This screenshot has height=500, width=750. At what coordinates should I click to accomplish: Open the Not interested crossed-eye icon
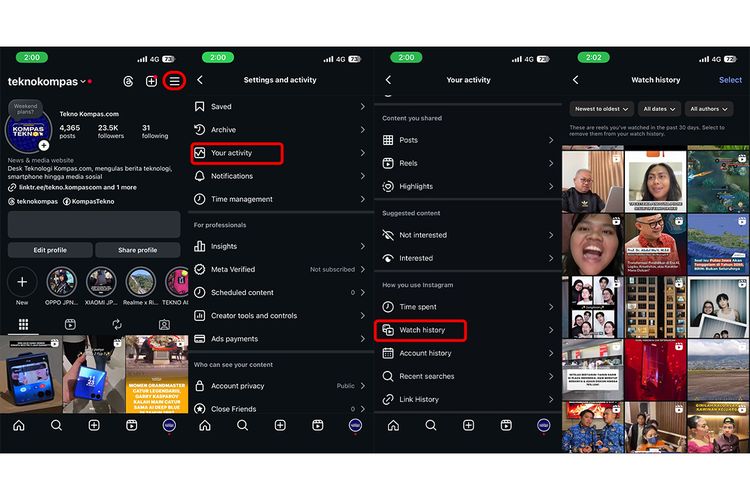coord(388,235)
